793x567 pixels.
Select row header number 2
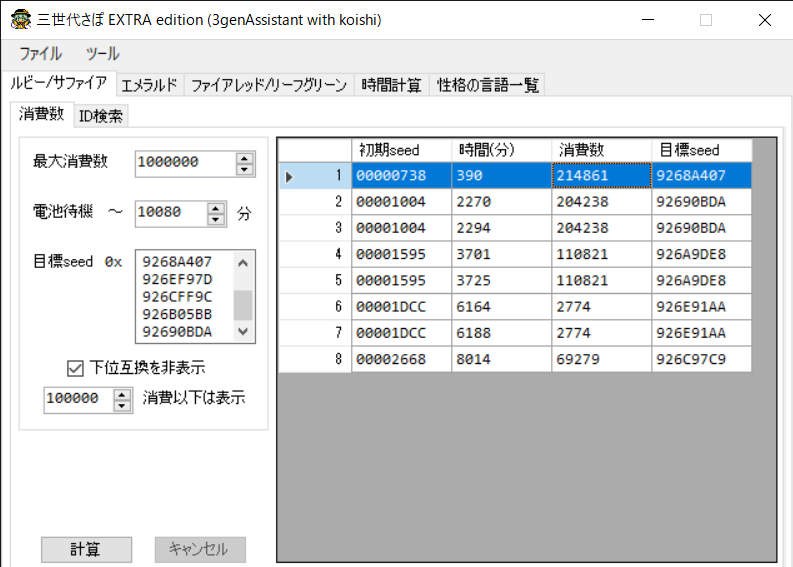click(x=315, y=202)
